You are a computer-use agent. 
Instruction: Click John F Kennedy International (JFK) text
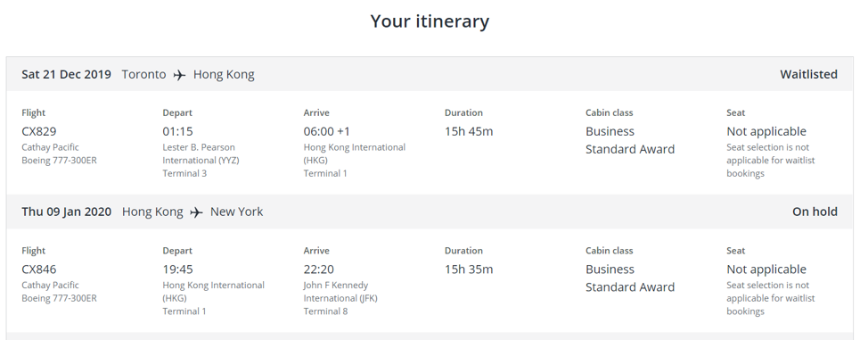coord(340,292)
